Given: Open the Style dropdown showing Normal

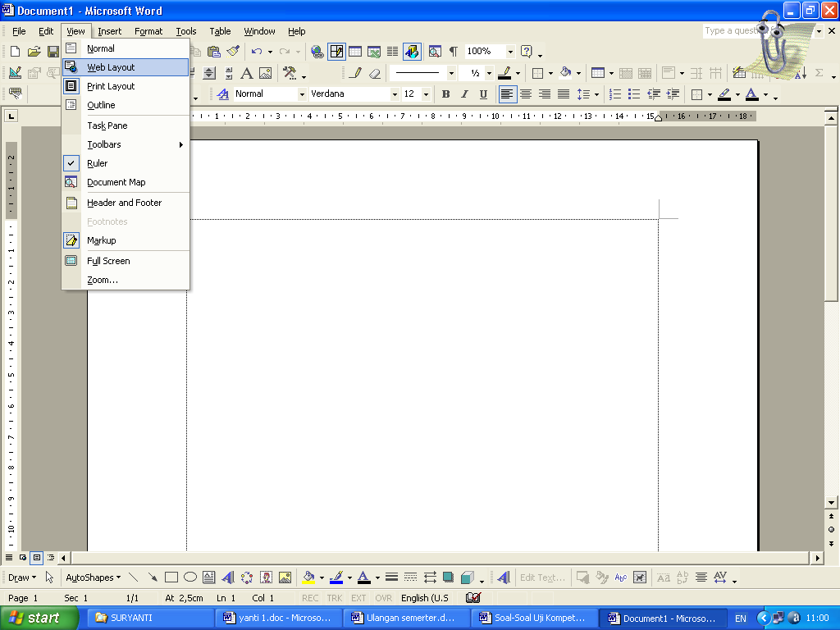Looking at the screenshot, I should 302,94.
